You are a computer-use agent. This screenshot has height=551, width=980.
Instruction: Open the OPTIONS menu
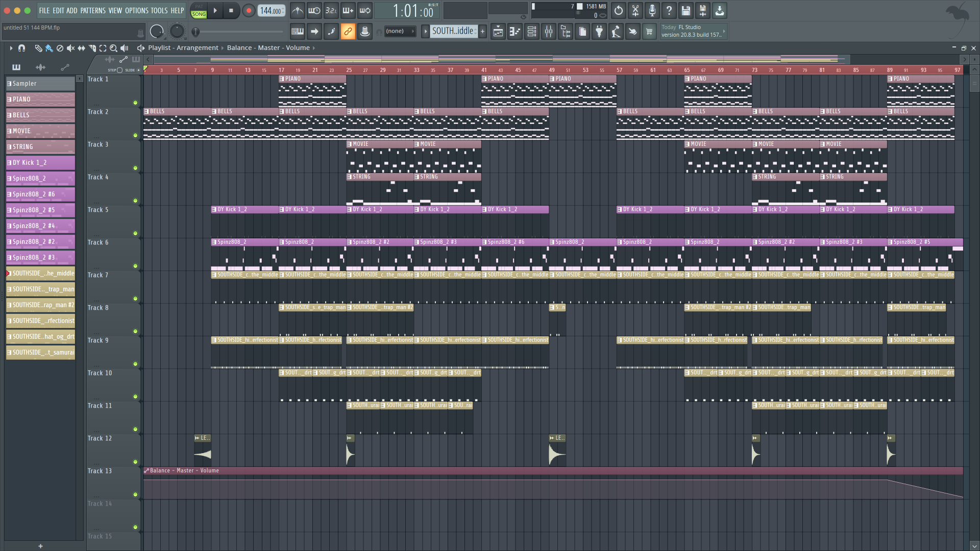[137, 10]
